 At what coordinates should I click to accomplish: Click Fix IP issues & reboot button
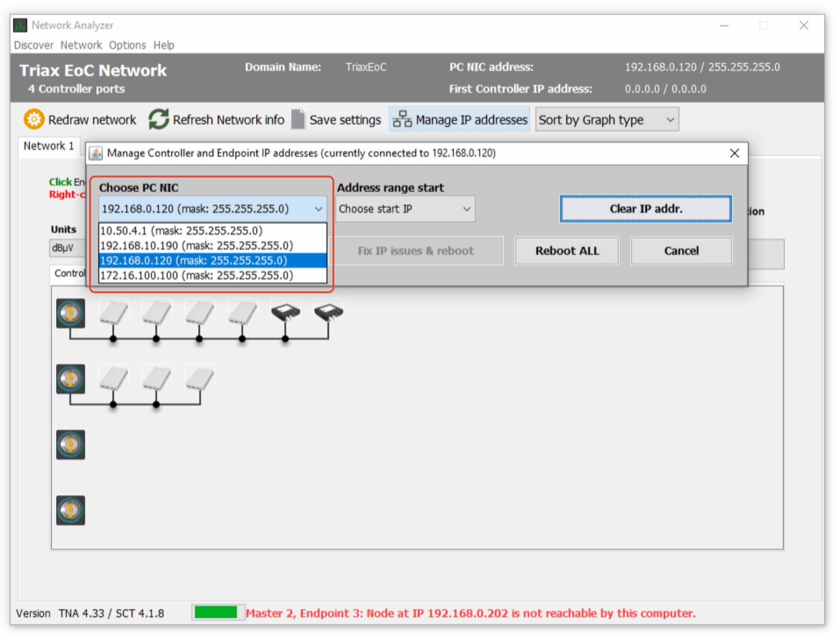click(x=416, y=251)
